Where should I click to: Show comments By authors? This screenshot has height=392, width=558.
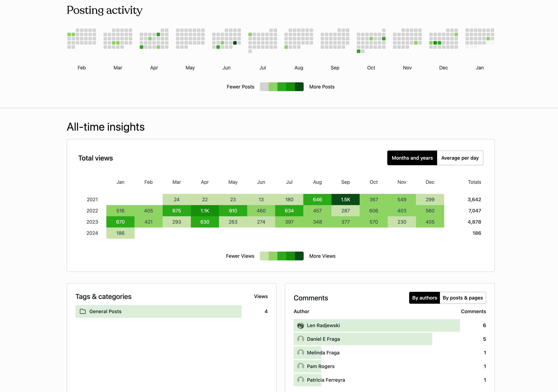[424, 298]
